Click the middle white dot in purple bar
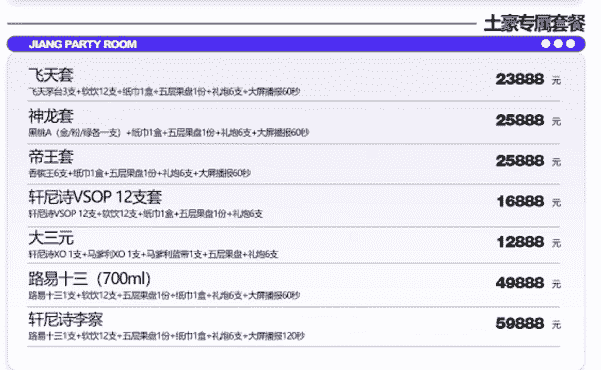 558,44
